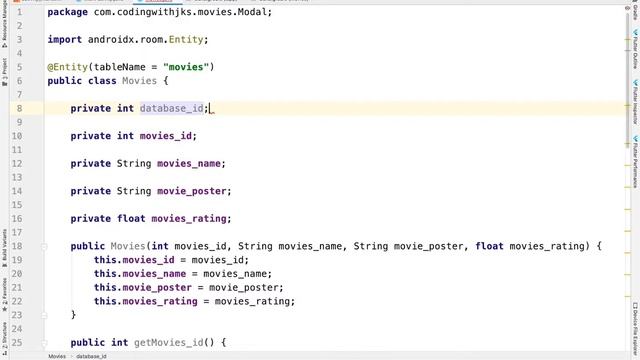
Task: Click this.movies_name on line 20
Action: tap(140, 273)
